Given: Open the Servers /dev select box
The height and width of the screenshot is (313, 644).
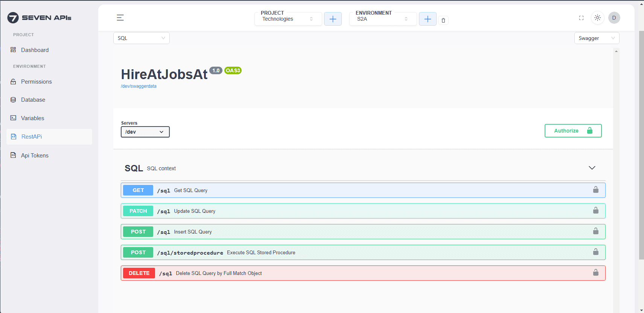Looking at the screenshot, I should pos(145,132).
